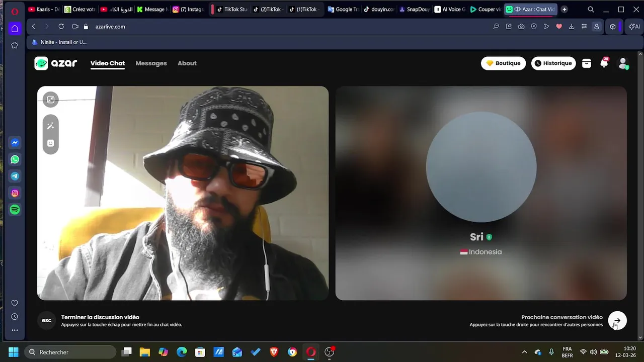
Task: Open FRA BEFR language switcher
Action: pyautogui.click(x=567, y=352)
